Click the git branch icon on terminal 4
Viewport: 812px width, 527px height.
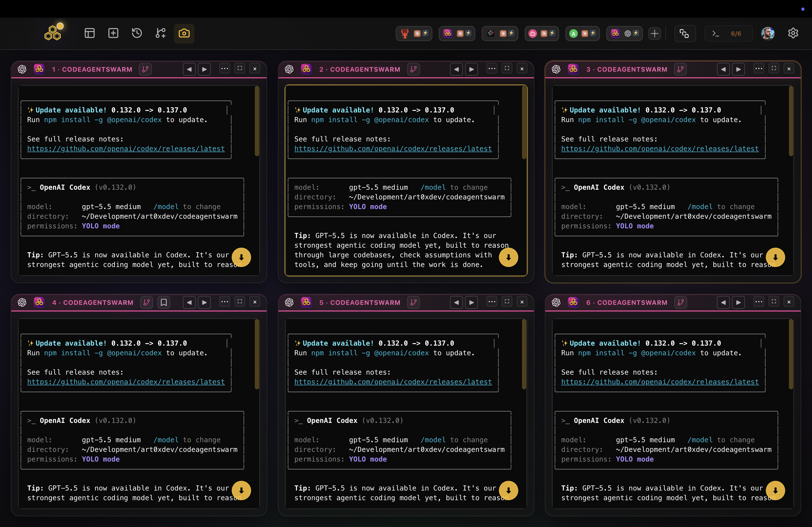(147, 302)
